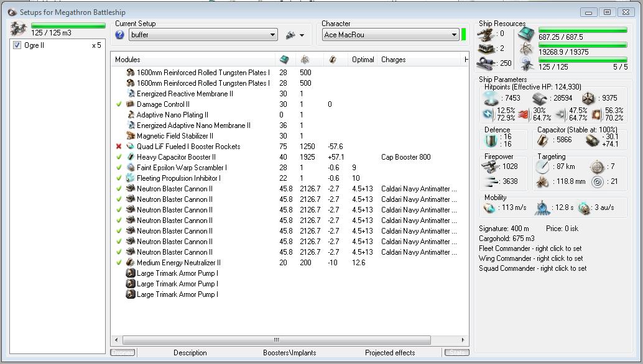This screenshot has height=364, width=643.
Task: Click the launcher hardpoints icon showing 2
Action: pos(486,48)
